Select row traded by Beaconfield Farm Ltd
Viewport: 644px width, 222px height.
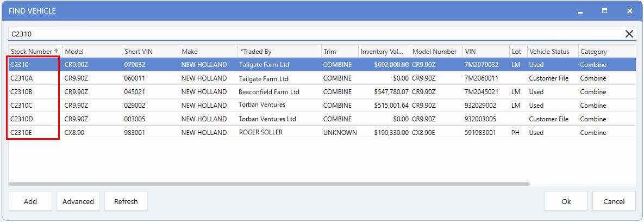click(x=322, y=91)
